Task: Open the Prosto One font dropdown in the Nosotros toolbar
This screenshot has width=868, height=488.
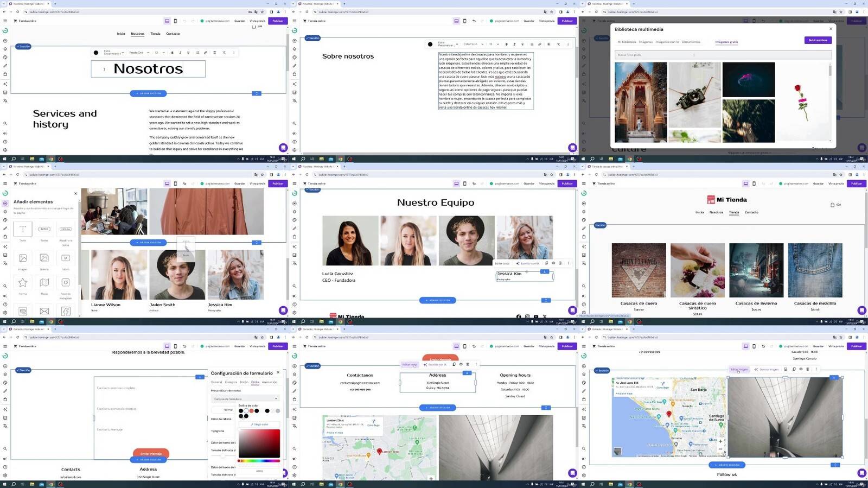Action: (x=139, y=53)
